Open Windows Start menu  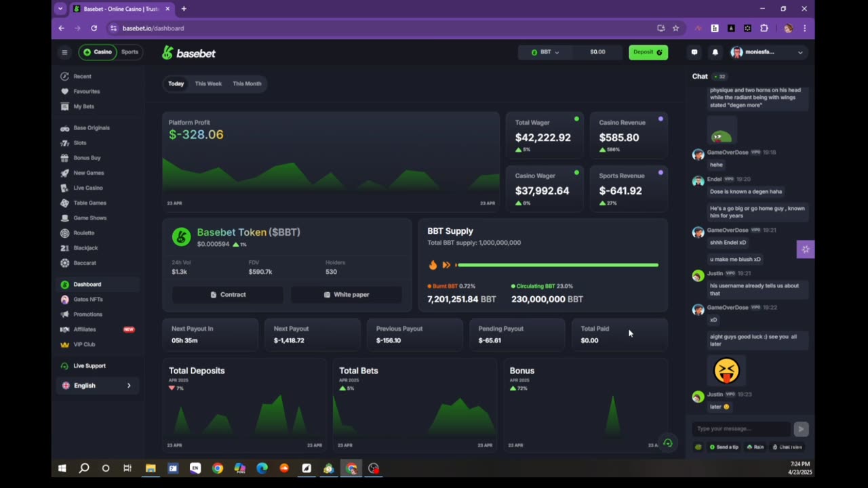[x=62, y=468]
